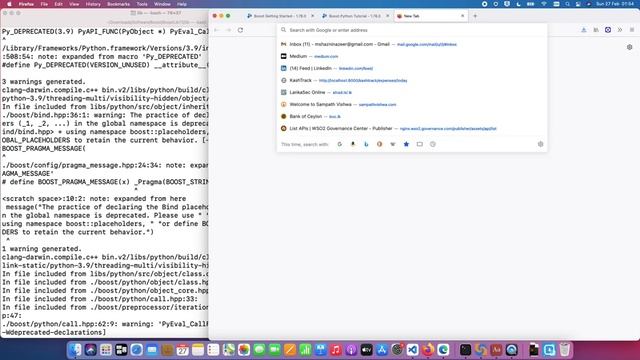Open the Apple menu
The image size is (640, 360).
point(9,4)
